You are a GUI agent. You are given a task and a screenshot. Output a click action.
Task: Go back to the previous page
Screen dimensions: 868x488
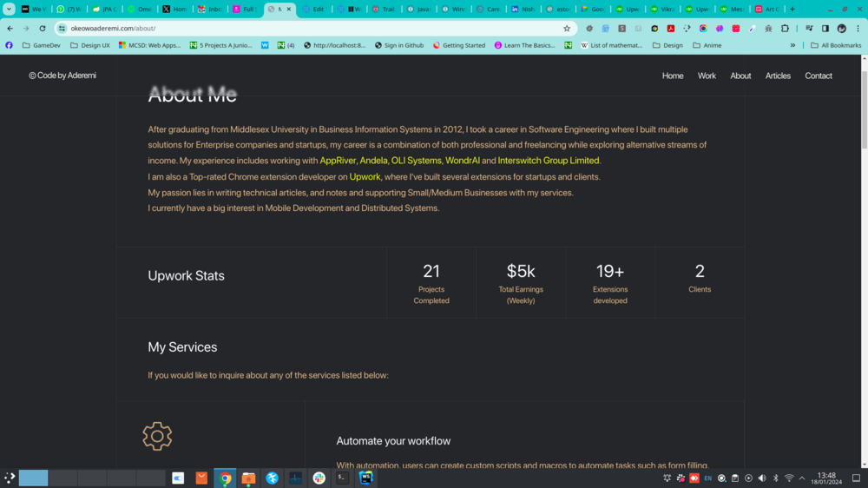coord(10,29)
